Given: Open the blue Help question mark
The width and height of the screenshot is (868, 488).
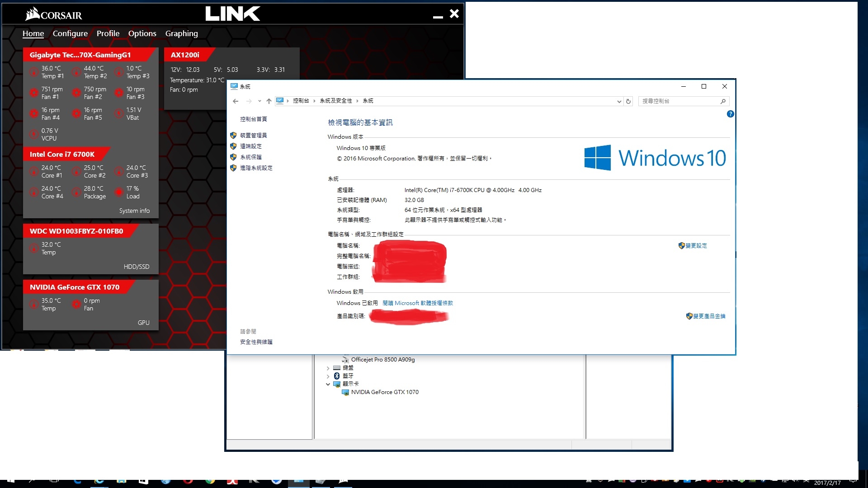Looking at the screenshot, I should click(730, 114).
